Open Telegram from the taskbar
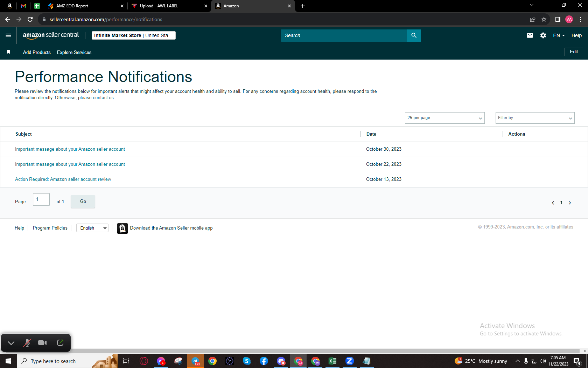Image resolution: width=588 pixels, height=368 pixels. pos(195,361)
